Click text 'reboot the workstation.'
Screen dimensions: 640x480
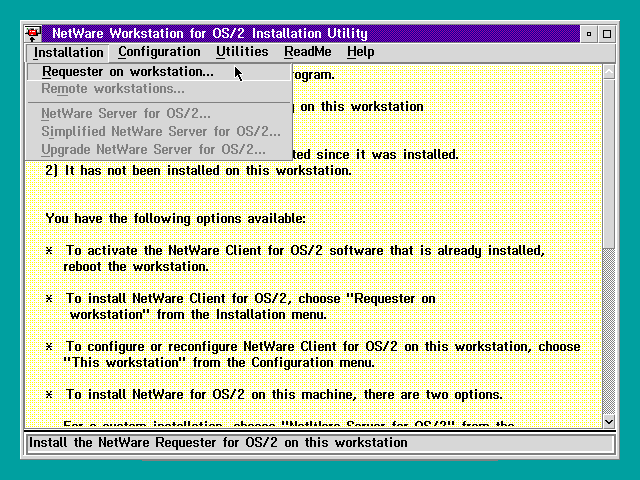[x=136, y=267]
